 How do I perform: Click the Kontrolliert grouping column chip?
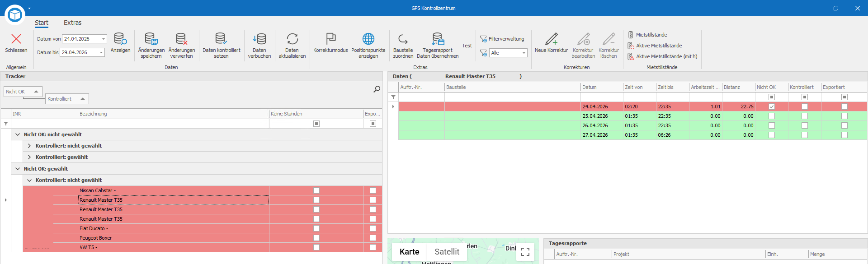click(x=67, y=99)
